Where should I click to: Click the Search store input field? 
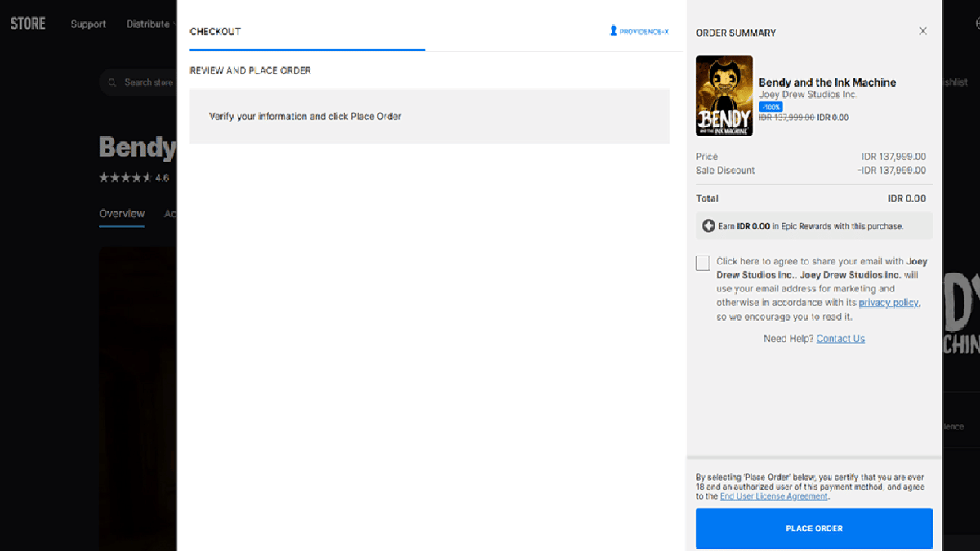pos(147,82)
